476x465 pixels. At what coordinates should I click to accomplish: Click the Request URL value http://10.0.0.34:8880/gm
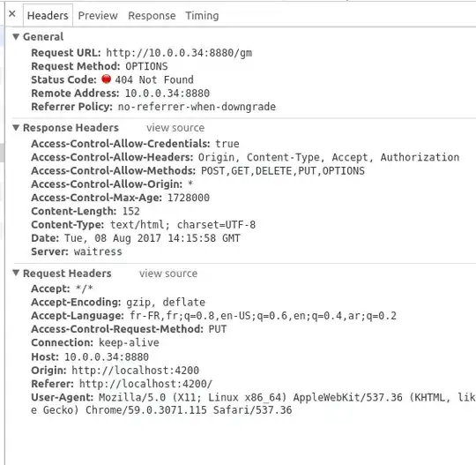click(x=179, y=53)
